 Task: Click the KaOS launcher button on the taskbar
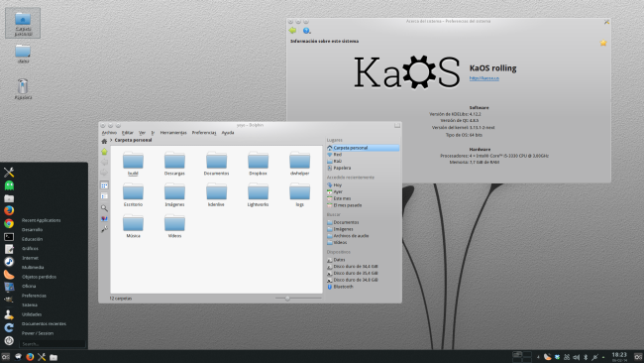[5, 357]
